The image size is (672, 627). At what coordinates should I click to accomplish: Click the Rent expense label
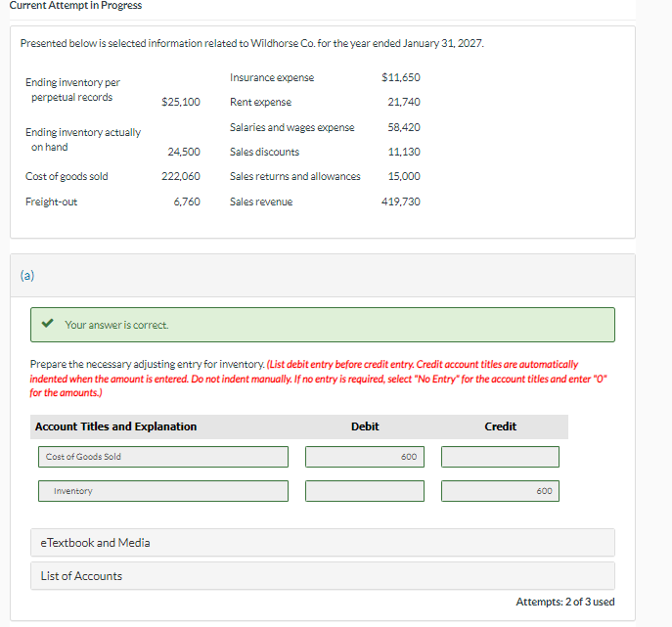coord(260,102)
